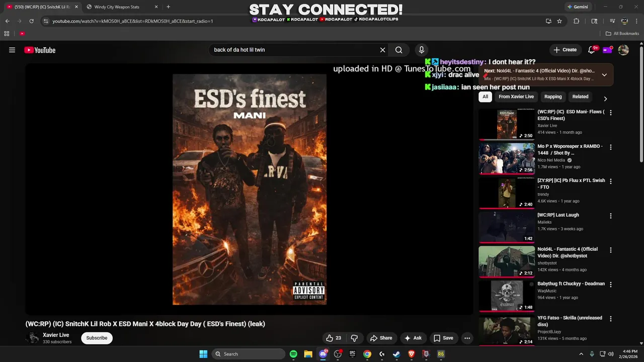Run the search with the magnifier button
Image resolution: width=644 pixels, height=362 pixels.
[398, 50]
